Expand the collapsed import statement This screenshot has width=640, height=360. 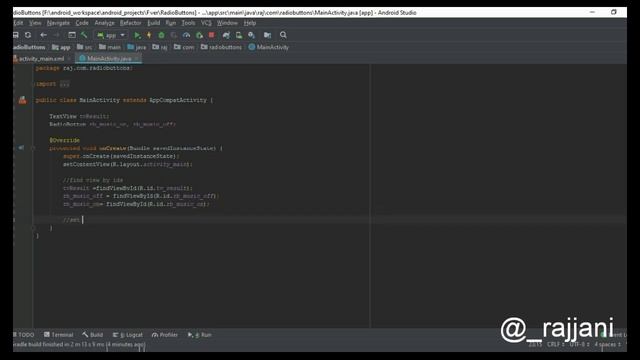click(64, 84)
